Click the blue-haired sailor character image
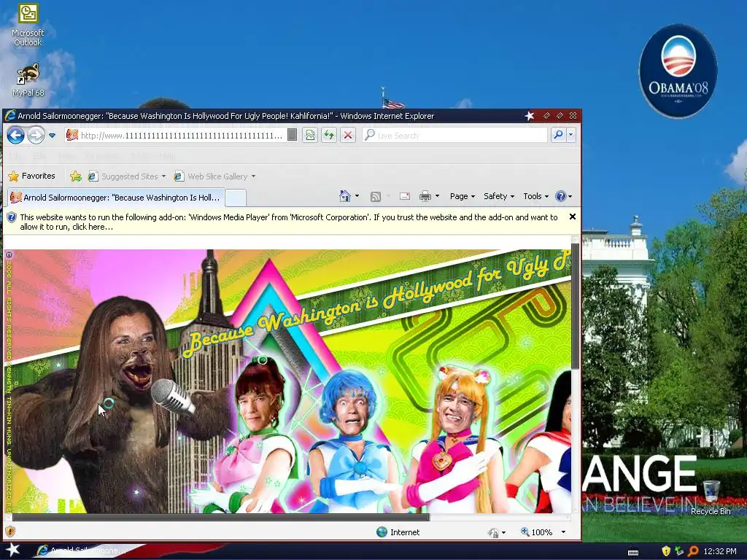The image size is (747, 560). [355, 440]
